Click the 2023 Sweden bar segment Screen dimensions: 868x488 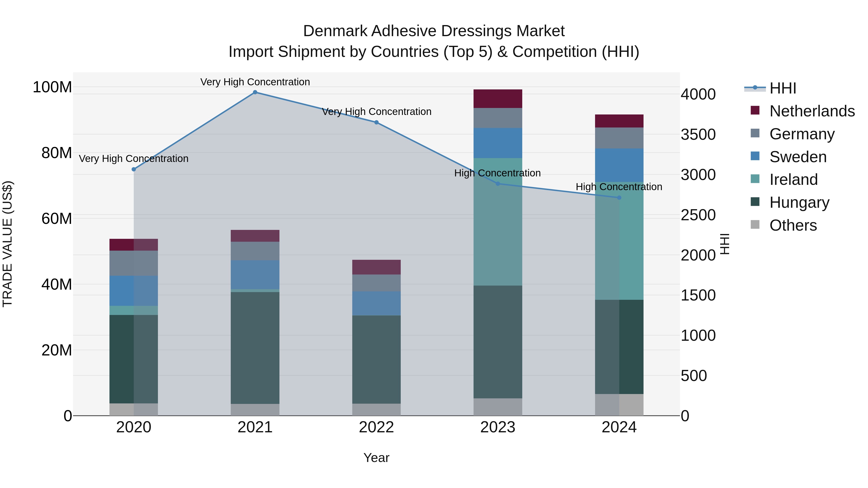(498, 143)
